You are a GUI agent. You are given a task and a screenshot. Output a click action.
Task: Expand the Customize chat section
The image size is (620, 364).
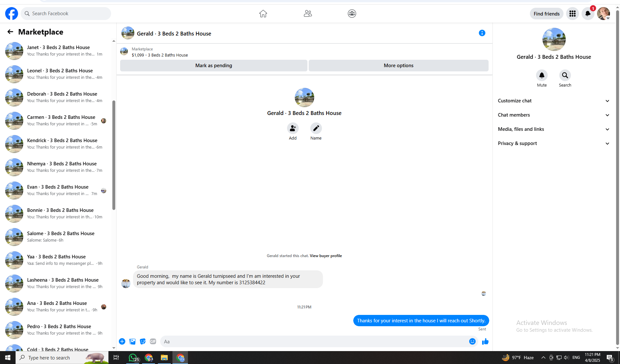tap(553, 101)
